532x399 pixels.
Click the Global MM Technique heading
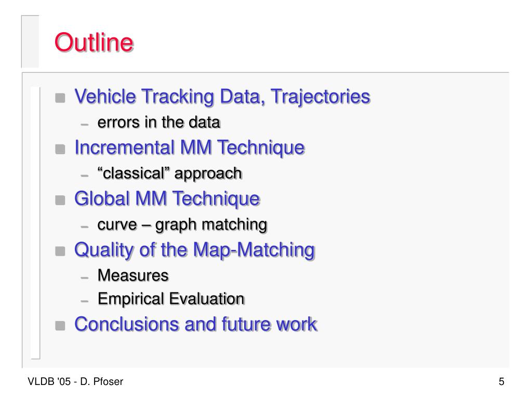point(167,199)
